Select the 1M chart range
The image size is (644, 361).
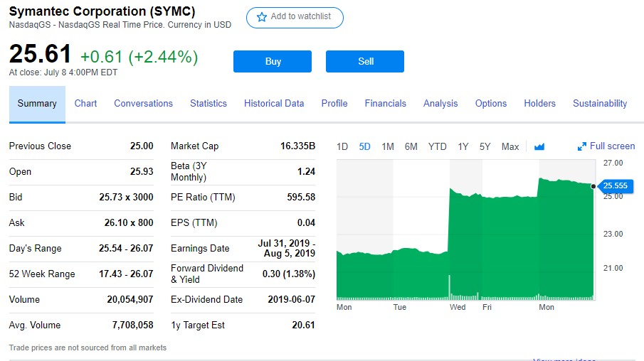click(388, 147)
